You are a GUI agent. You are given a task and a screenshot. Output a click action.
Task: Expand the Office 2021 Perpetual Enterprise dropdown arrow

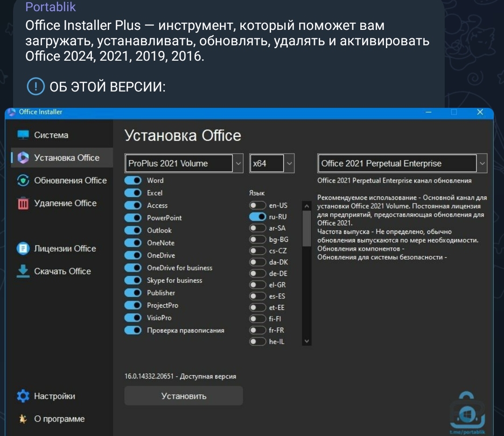(482, 163)
